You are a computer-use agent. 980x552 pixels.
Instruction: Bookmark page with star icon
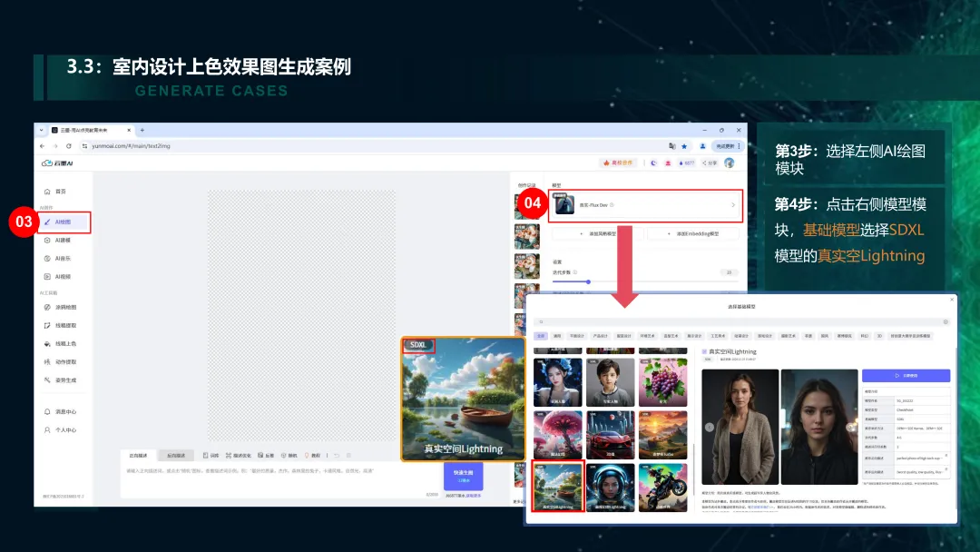(684, 145)
